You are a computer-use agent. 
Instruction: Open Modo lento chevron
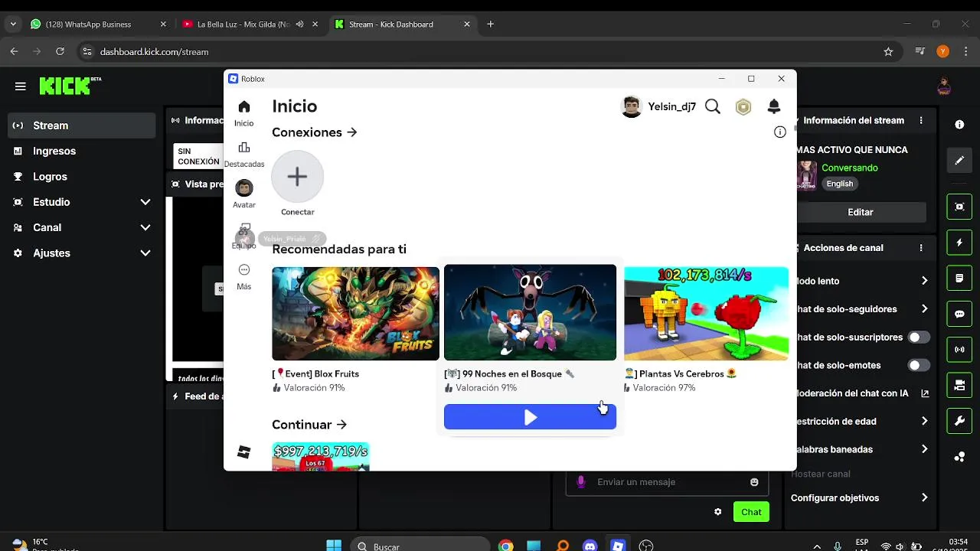tap(924, 281)
